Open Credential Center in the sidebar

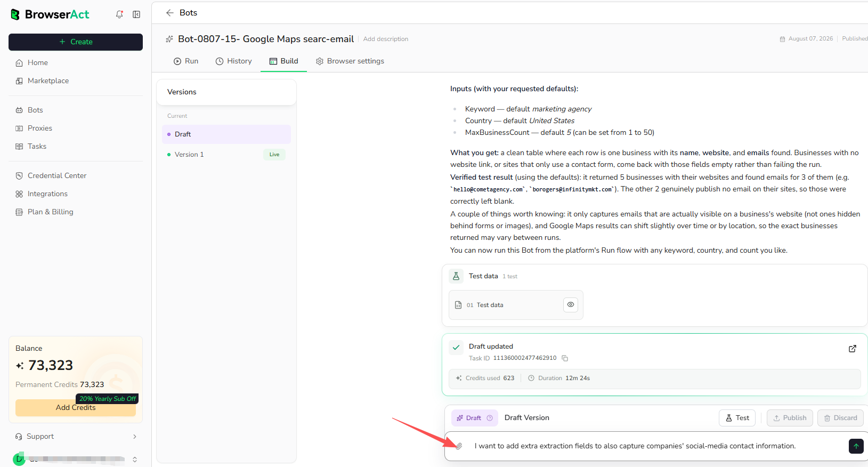tap(76, 176)
